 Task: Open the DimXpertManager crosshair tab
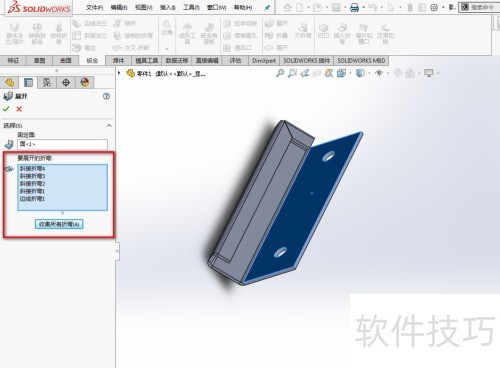(x=66, y=82)
